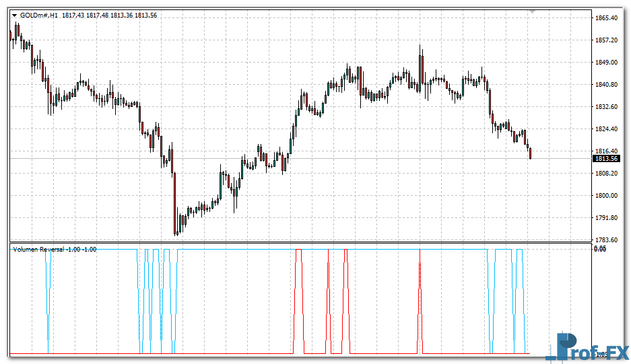Click the 1783.60 price scale label
This screenshot has height=364, width=631.
(606, 240)
